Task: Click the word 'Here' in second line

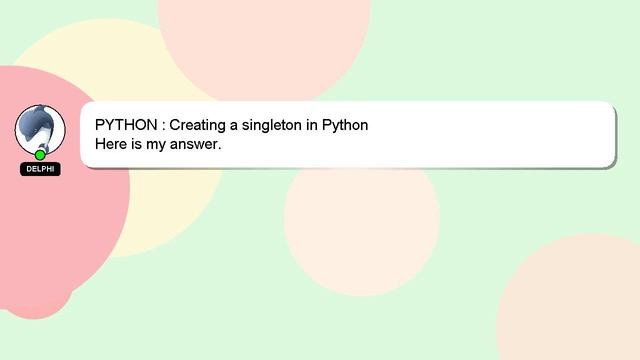Action: pos(111,144)
